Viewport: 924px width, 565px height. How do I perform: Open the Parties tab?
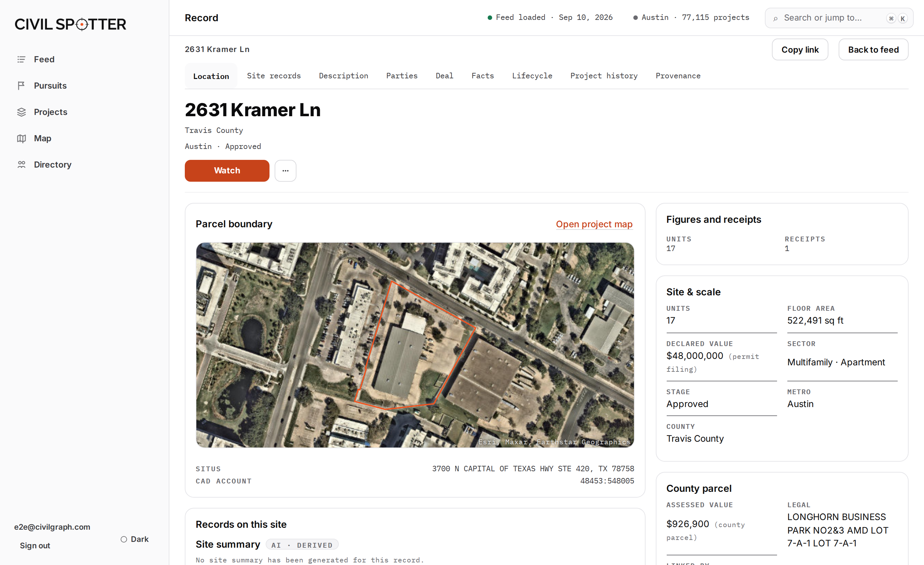tap(402, 76)
